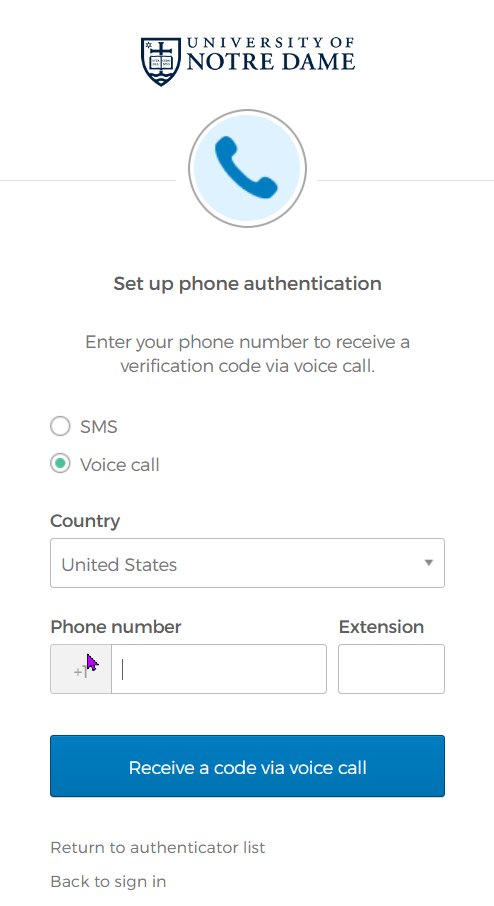Choose the SMS label text
Screen dimensions: 494x906
[99, 426]
